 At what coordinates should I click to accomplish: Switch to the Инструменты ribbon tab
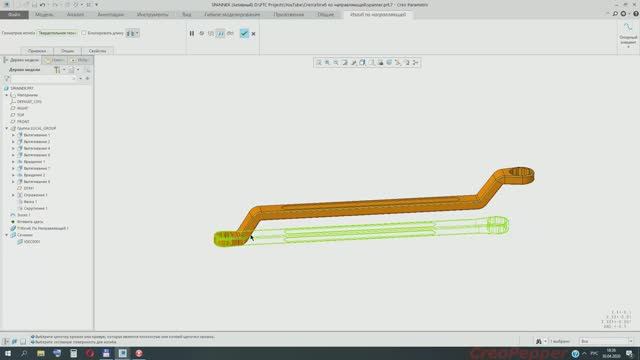[x=152, y=15]
